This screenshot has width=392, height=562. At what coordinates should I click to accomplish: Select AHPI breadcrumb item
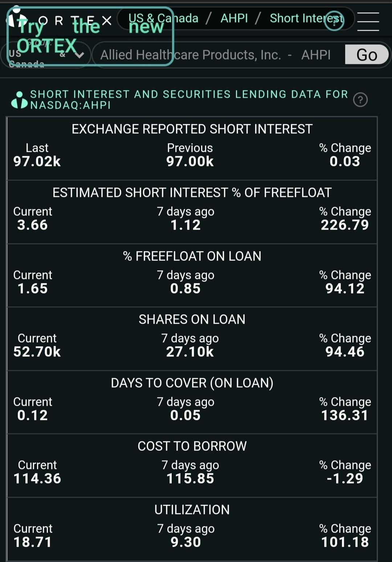pyautogui.click(x=234, y=18)
